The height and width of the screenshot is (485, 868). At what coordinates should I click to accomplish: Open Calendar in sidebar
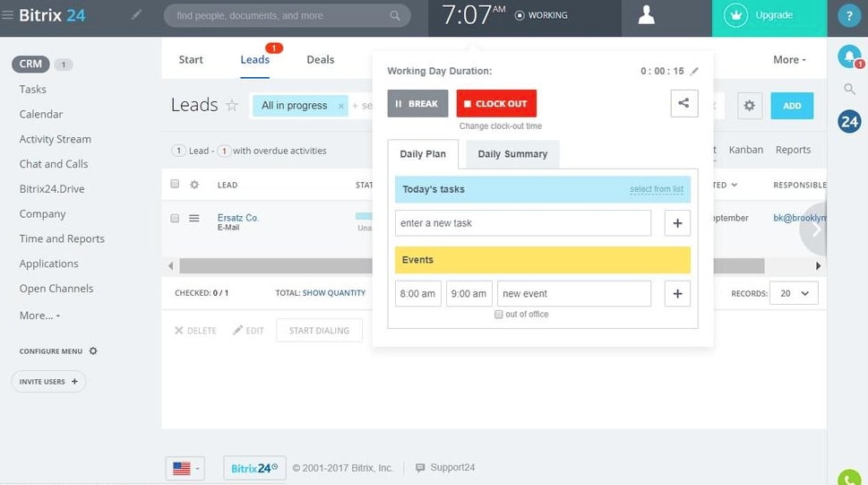(41, 114)
